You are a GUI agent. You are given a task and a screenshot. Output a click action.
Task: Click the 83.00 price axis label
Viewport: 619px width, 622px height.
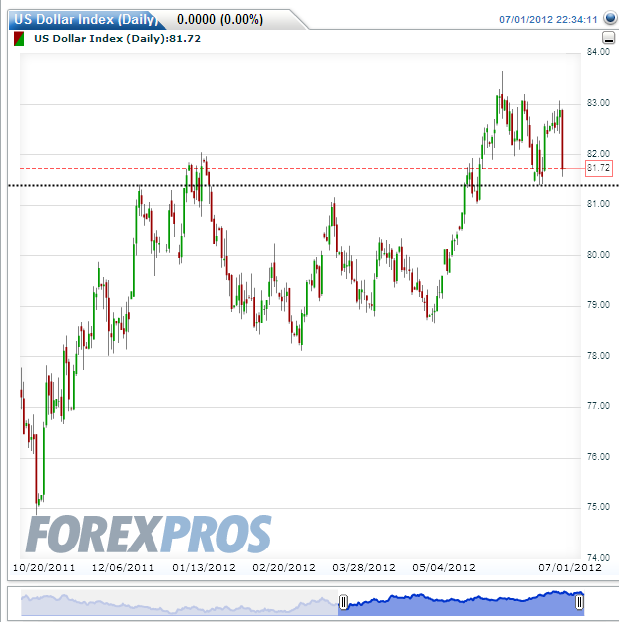coord(598,103)
